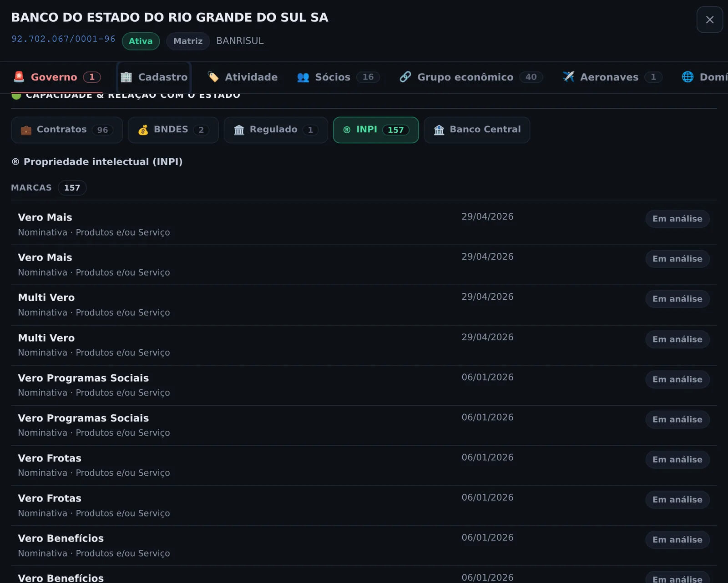Open the Atividade tab

click(243, 77)
